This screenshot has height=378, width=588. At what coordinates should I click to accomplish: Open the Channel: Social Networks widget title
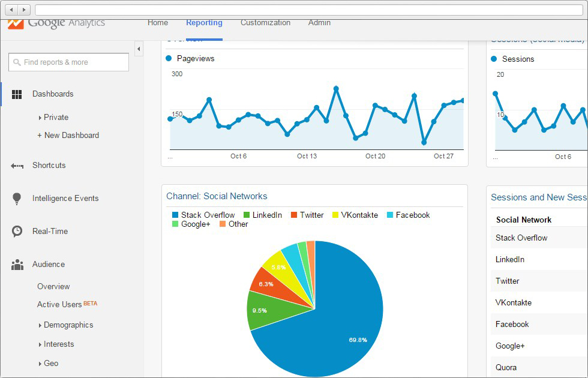tap(217, 196)
